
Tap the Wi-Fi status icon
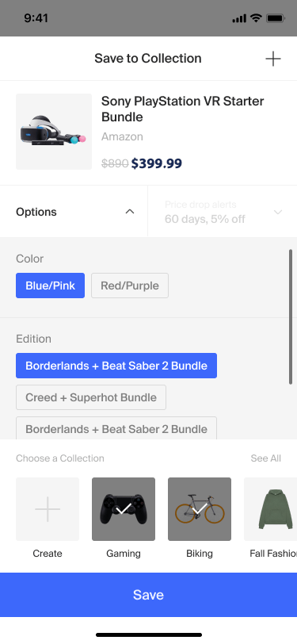click(257, 18)
